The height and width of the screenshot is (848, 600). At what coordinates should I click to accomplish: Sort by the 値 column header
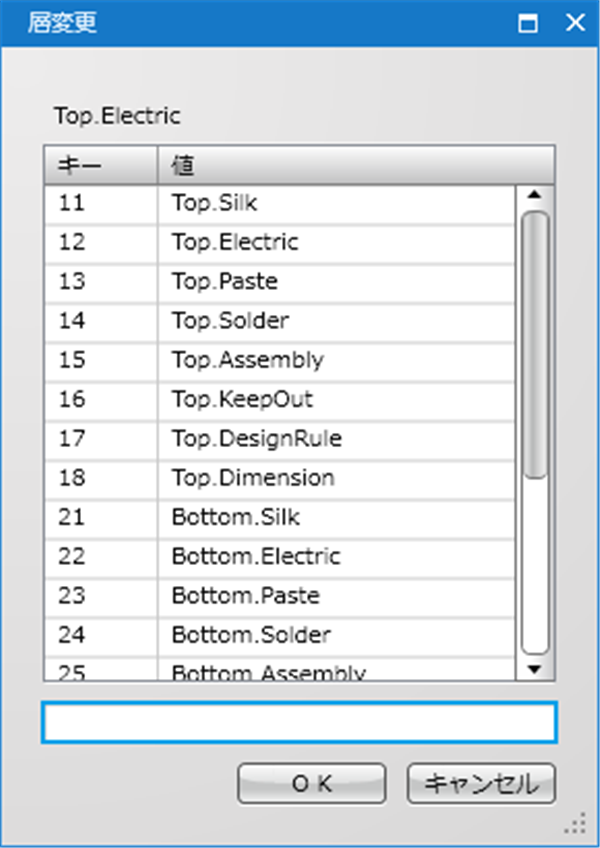[x=356, y=165]
